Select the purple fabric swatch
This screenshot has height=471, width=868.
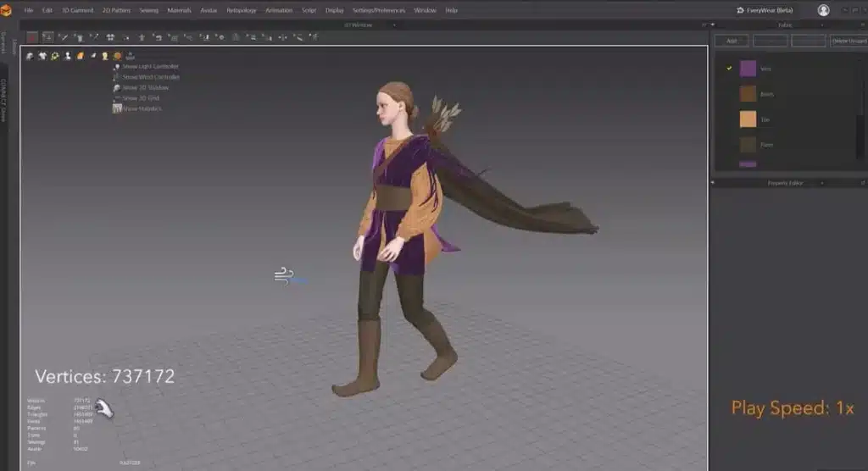point(748,68)
